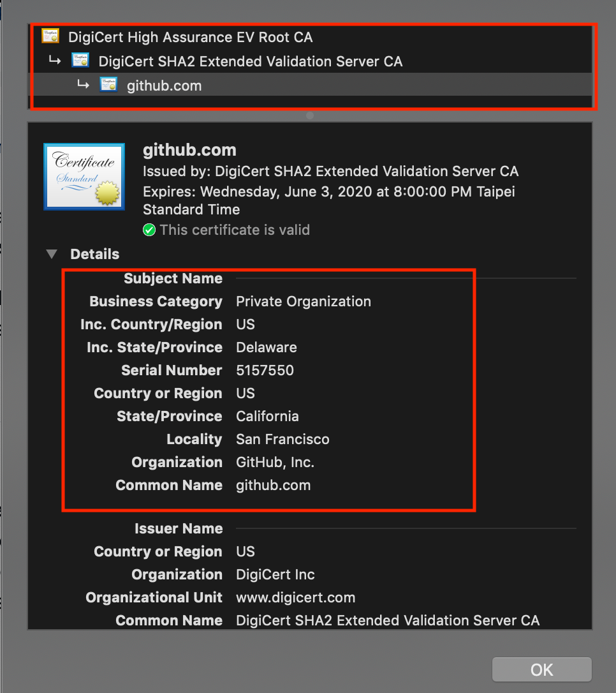Click the green valid checkmark icon
Image resolution: width=616 pixels, height=693 pixels.
[x=149, y=230]
